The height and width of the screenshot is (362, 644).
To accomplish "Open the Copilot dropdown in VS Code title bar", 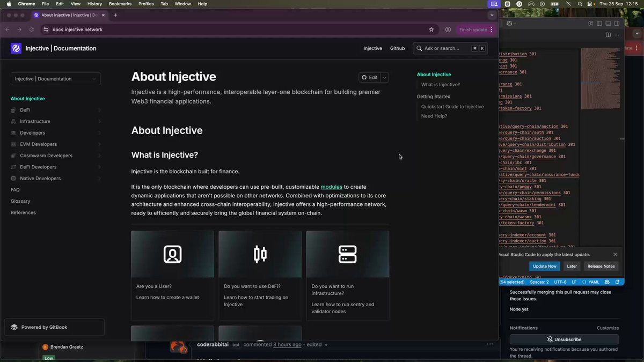I will click(x=510, y=23).
